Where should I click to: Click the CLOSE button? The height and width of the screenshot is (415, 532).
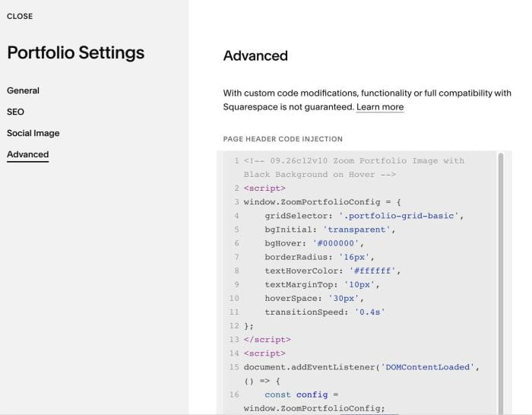[x=20, y=16]
